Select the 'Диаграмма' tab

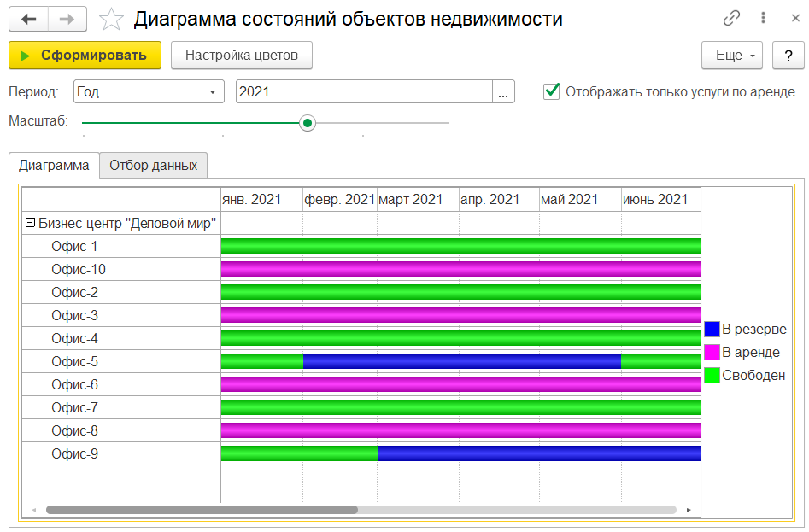pos(54,166)
